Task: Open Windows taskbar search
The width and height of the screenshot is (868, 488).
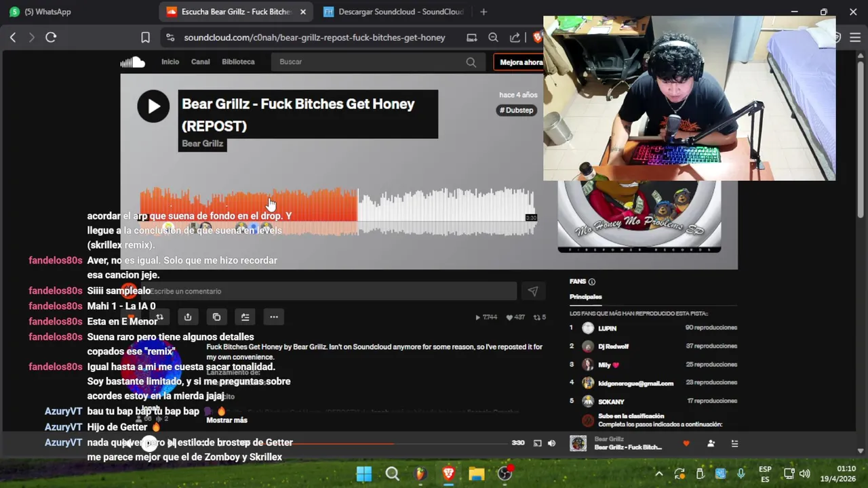Action: click(392, 474)
